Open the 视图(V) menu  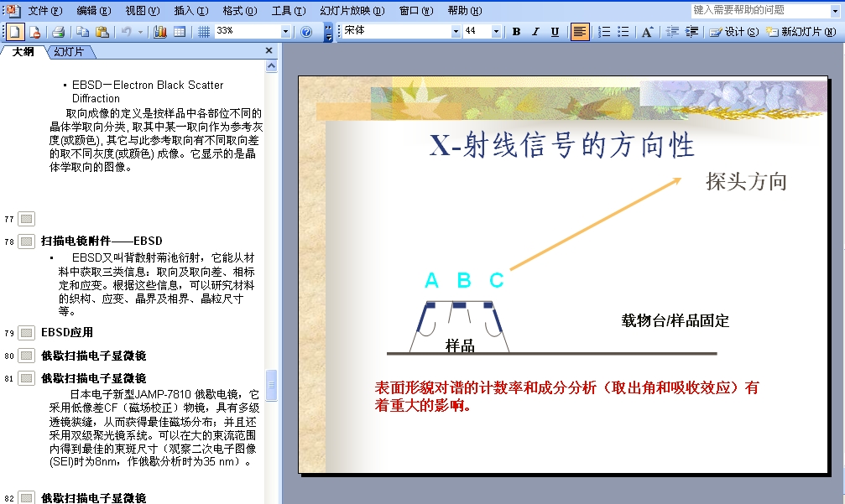click(143, 11)
